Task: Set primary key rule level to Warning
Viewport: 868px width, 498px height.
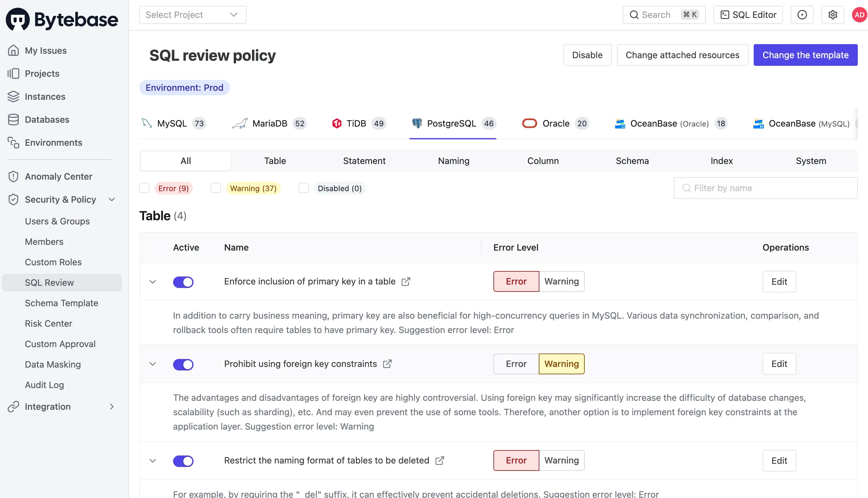Action: [x=561, y=281]
